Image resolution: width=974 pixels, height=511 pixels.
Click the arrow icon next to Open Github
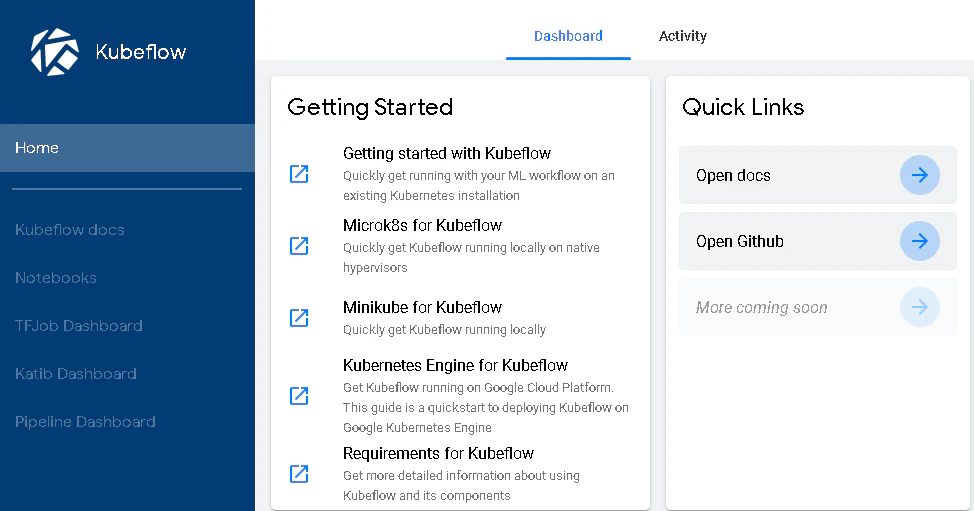pyautogui.click(x=919, y=241)
